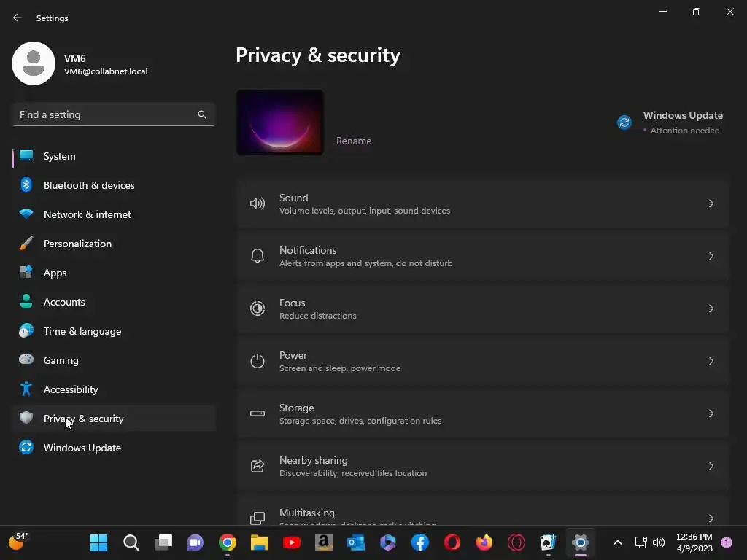Open YouTube app on taskbar
Image resolution: width=747 pixels, height=560 pixels.
[x=292, y=542]
